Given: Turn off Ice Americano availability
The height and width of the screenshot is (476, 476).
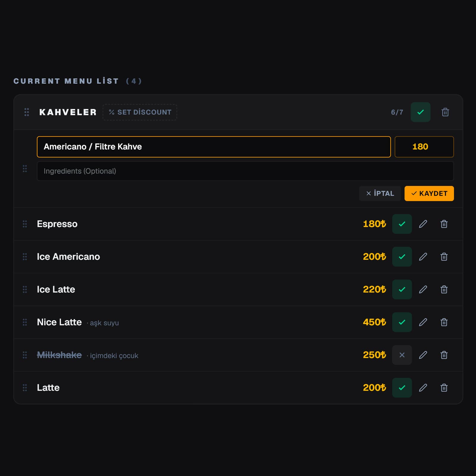Looking at the screenshot, I should (402, 257).
